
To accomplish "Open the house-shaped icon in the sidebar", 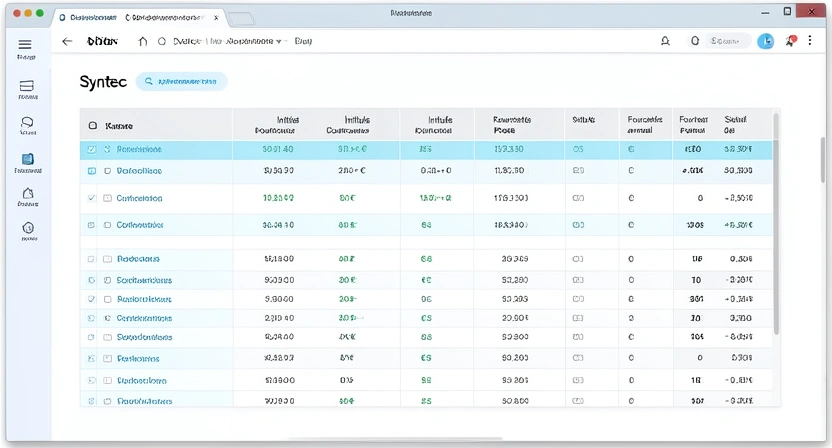I will pos(27,193).
